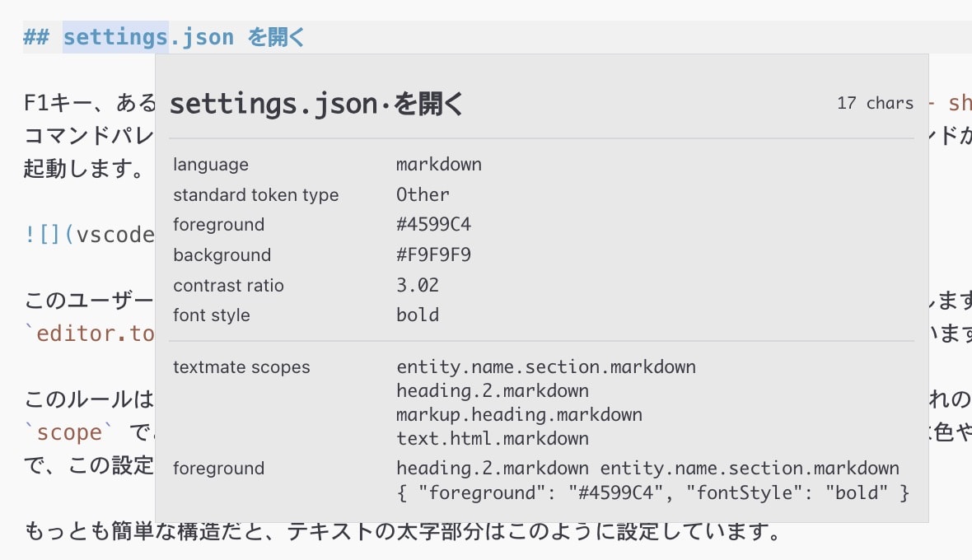
Task: Click the ![](vscode image link text
Action: click(x=89, y=235)
